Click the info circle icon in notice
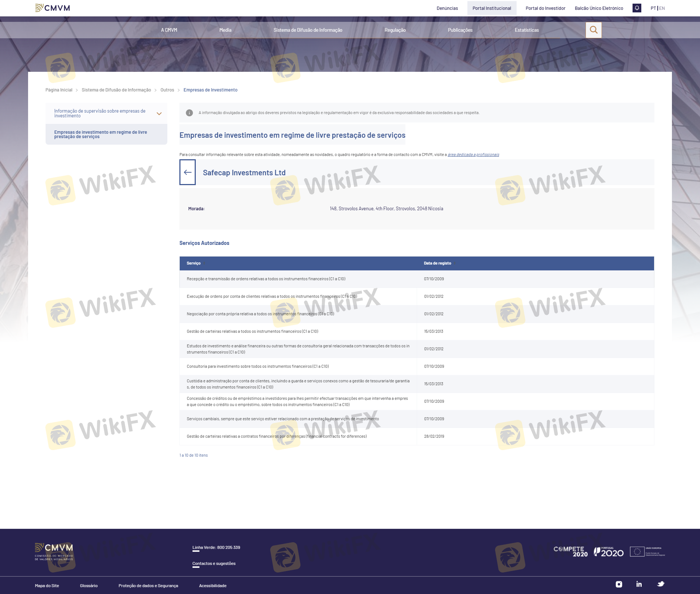Image resolution: width=700 pixels, height=594 pixels. [x=189, y=113]
